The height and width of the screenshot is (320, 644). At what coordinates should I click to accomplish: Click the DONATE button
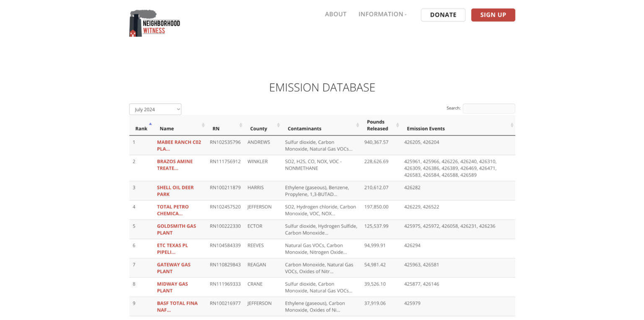443,15
